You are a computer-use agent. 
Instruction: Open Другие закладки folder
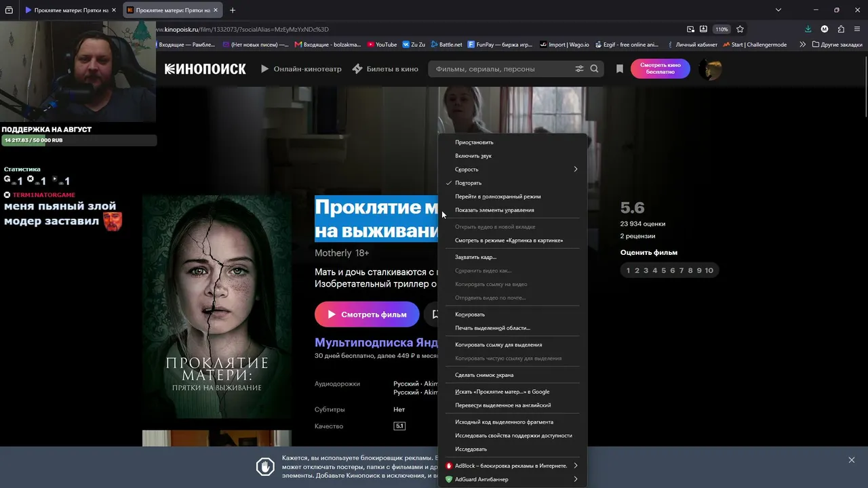click(836, 45)
